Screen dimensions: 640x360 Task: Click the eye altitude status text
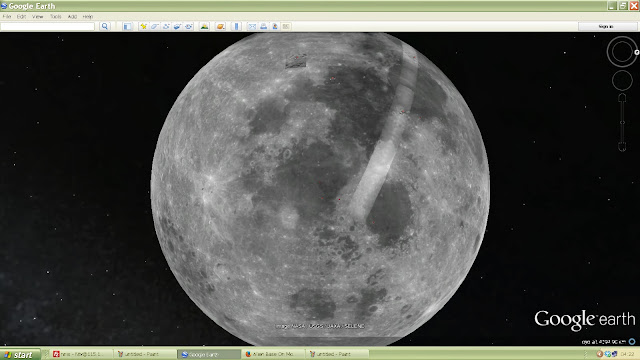coord(604,342)
